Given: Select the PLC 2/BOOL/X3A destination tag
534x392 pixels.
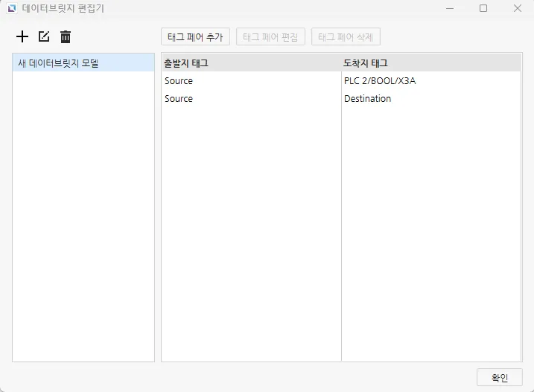Looking at the screenshot, I should (380, 80).
